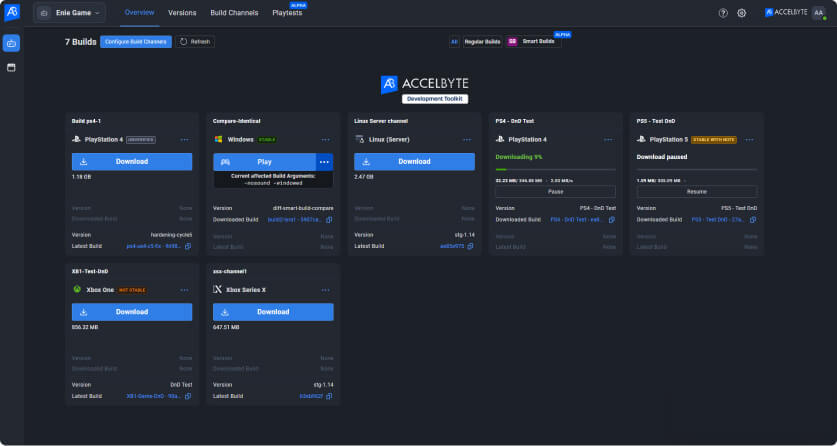The height and width of the screenshot is (446, 837).
Task: Click the 'hardening-cycle5' version value
Action: tap(171, 235)
